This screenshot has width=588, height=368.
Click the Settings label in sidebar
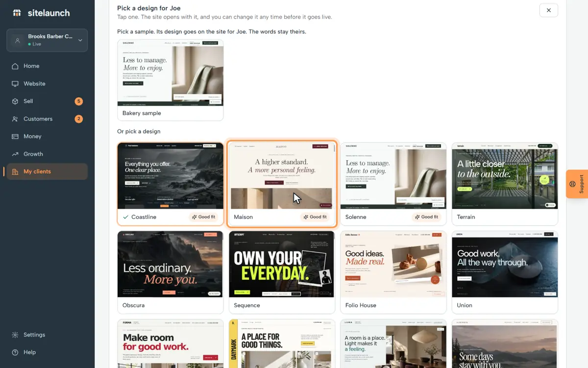(x=34, y=335)
